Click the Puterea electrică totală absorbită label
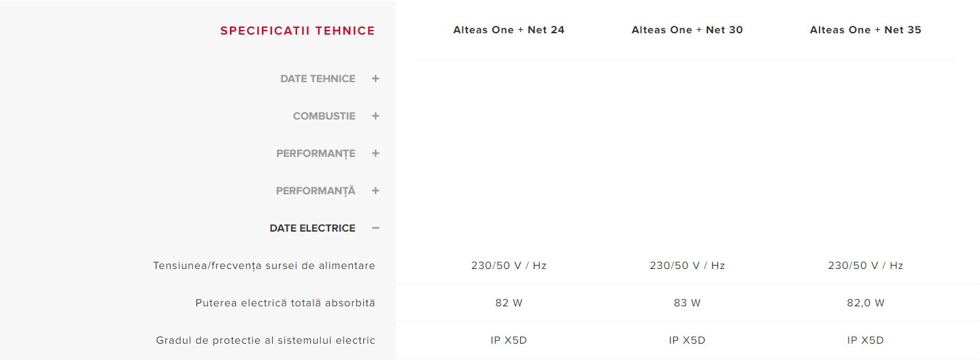This screenshot has height=360, width=980. point(285,303)
